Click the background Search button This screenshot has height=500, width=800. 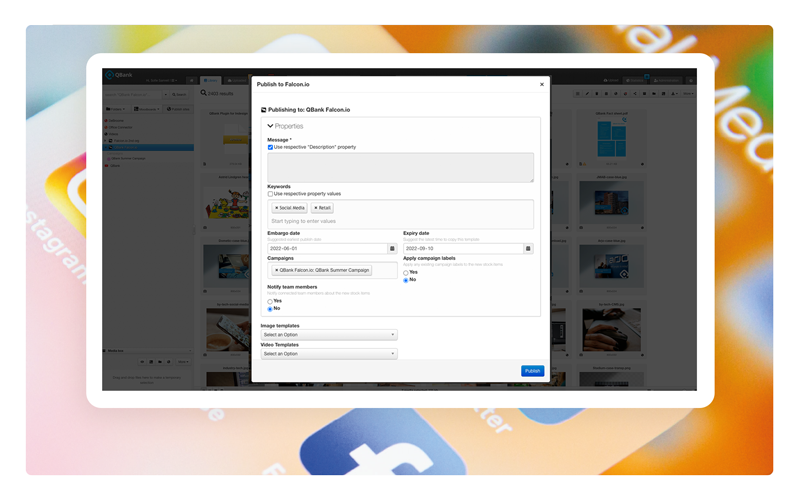pos(179,94)
